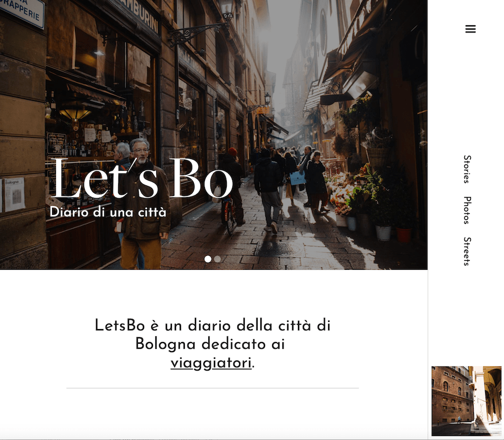The height and width of the screenshot is (440, 504).
Task: Click the Diario di una città subtitle
Action: point(108,212)
